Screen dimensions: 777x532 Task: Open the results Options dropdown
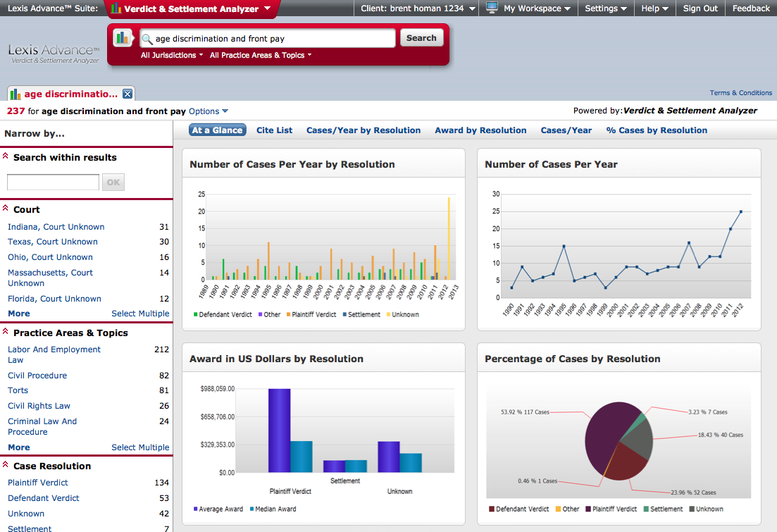coord(209,111)
